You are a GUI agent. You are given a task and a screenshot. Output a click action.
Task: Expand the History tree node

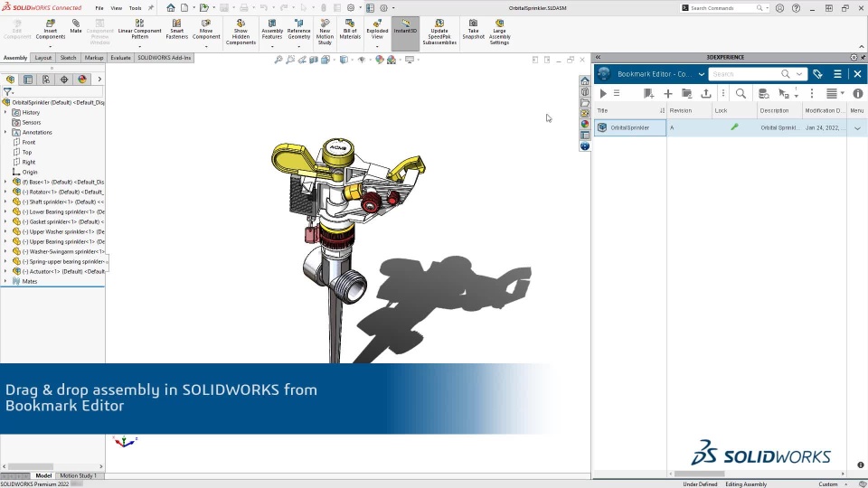click(5, 112)
